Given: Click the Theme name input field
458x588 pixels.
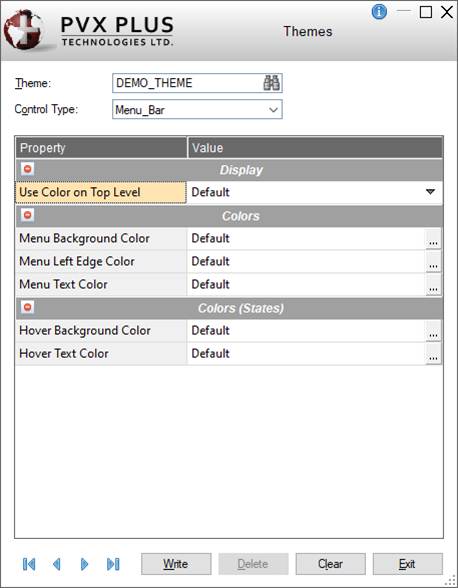Looking at the screenshot, I should tap(188, 83).
